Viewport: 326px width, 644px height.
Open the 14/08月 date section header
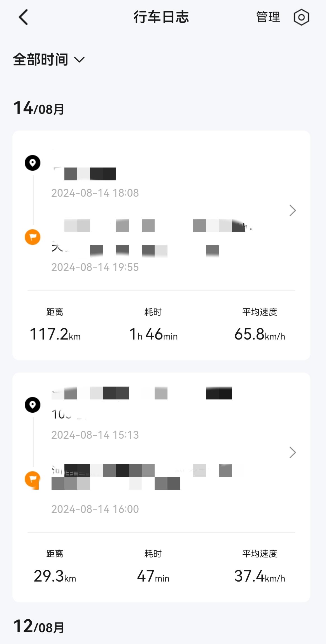[39, 108]
